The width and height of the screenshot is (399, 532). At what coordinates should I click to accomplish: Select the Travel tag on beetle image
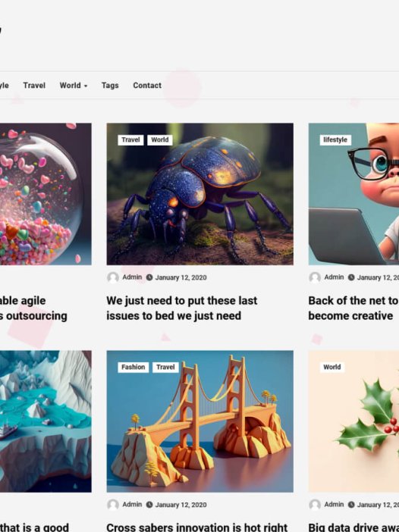[130, 139]
